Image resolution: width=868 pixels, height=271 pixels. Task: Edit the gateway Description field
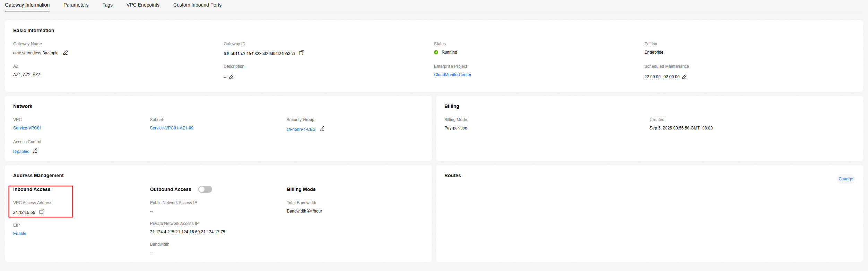coord(231,77)
